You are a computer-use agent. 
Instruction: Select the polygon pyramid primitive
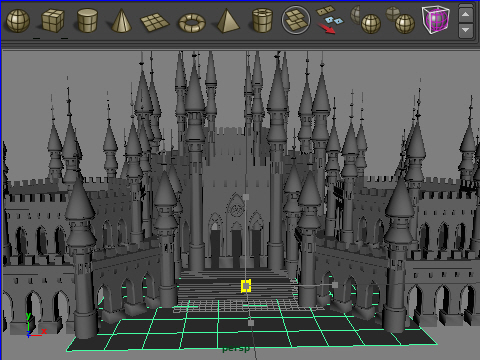point(228,21)
